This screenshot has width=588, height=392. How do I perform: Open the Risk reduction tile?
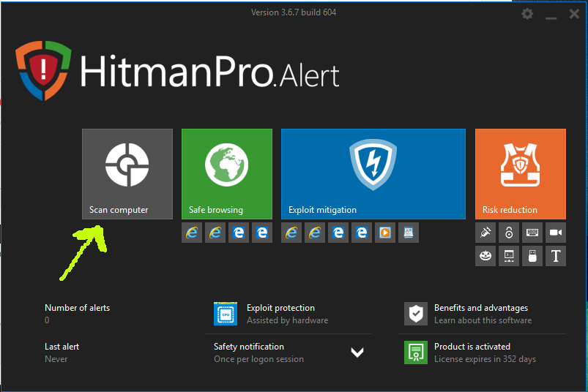(521, 174)
